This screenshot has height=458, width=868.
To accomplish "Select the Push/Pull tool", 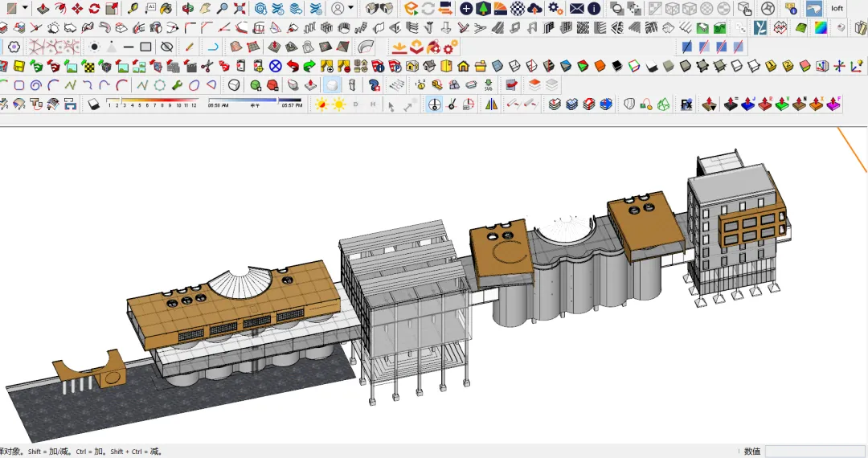I will click(43, 8).
